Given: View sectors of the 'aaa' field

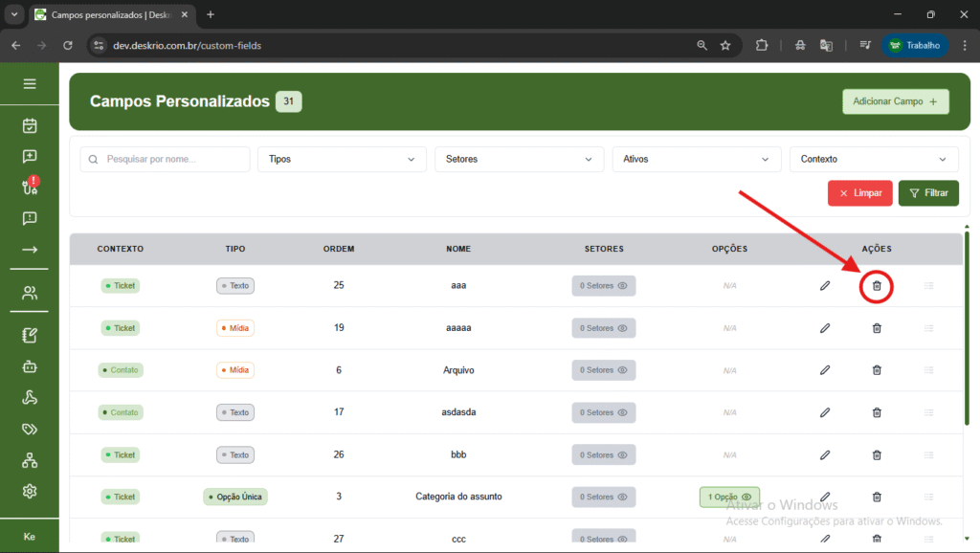Looking at the screenshot, I should tap(603, 286).
